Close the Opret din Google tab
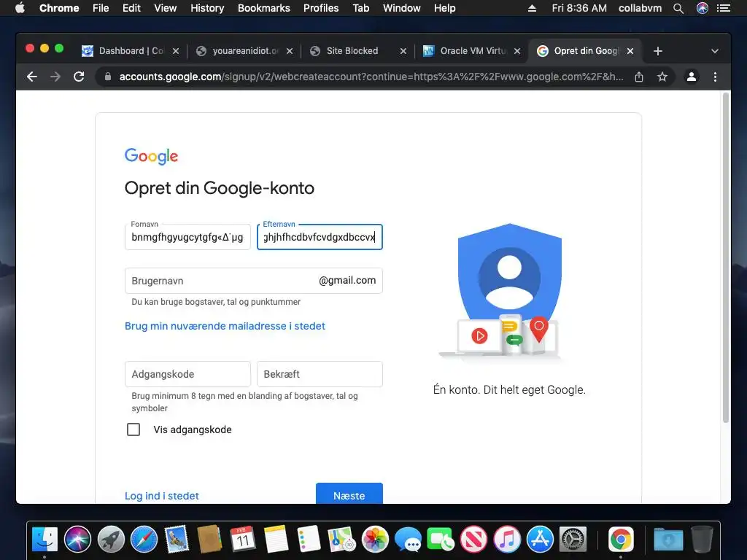This screenshot has height=560, width=747. [630, 51]
